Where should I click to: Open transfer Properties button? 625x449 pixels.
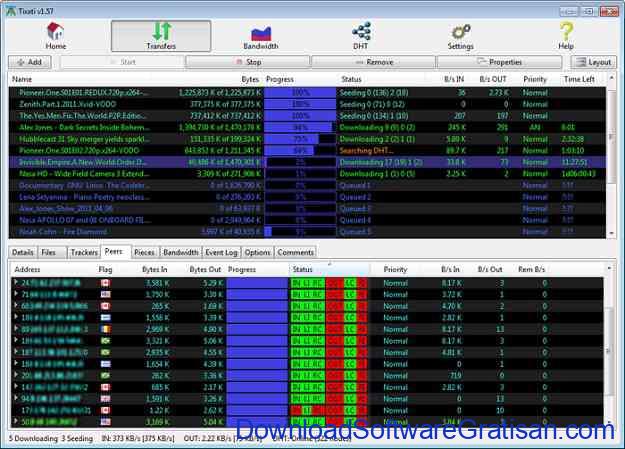[499, 62]
